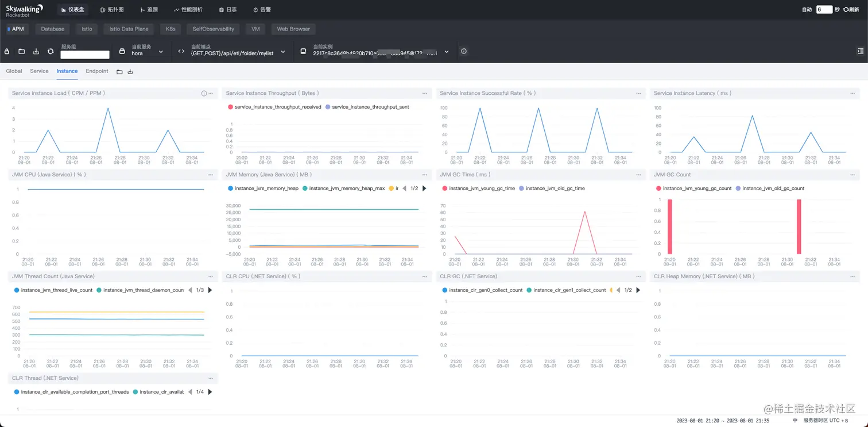Open the 日志 log menu
Image resolution: width=868 pixels, height=427 pixels.
pyautogui.click(x=228, y=10)
